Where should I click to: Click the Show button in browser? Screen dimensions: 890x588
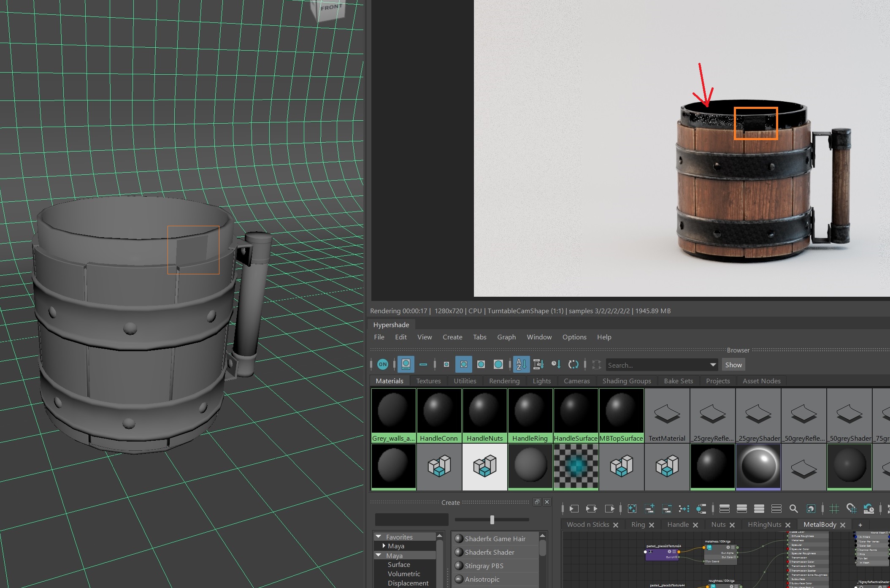(x=733, y=365)
